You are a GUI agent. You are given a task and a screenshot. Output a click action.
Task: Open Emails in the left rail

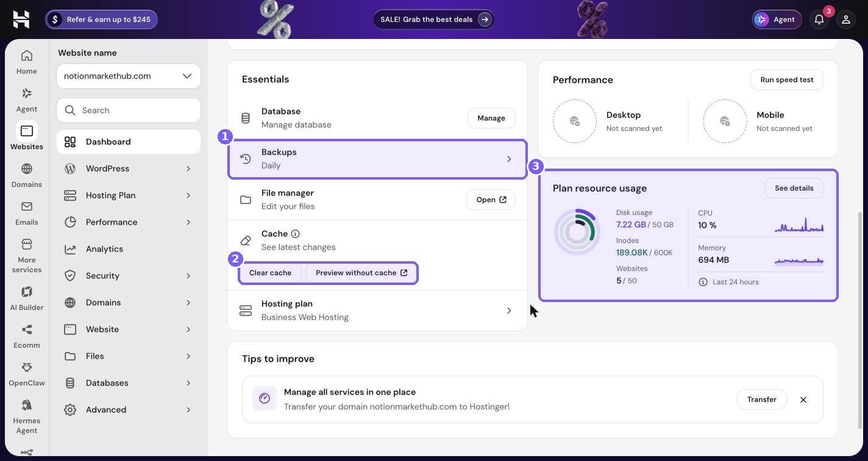(x=27, y=213)
